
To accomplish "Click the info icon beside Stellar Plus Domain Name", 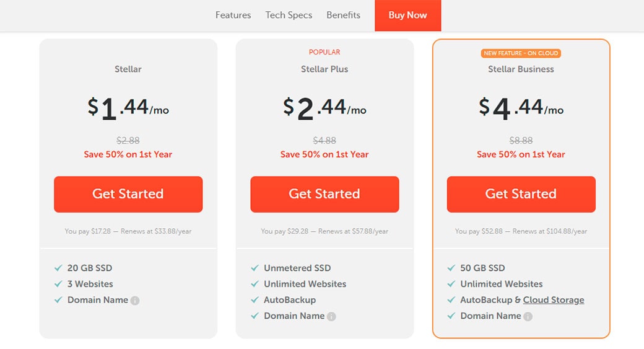I will [331, 317].
